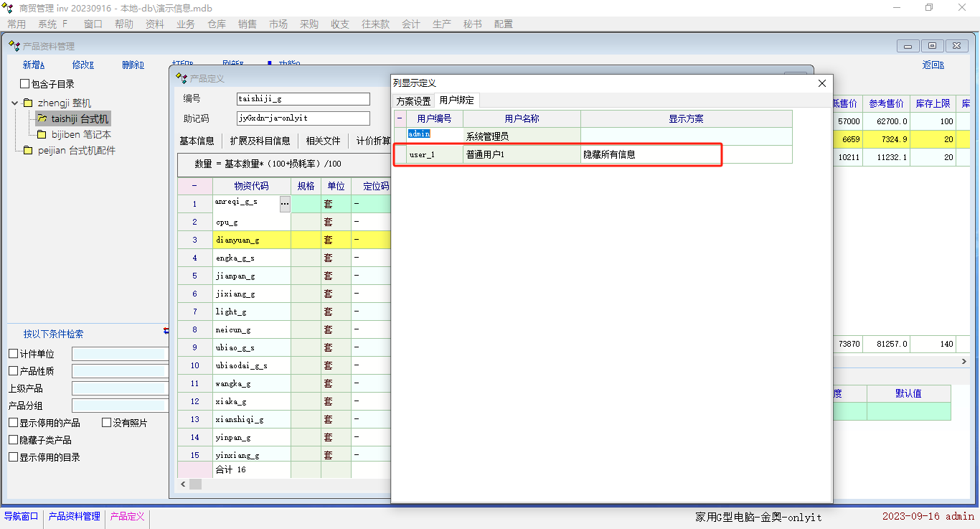Click the peijian 台式机配件 folder icon
This screenshot has width=980, height=529.
click(x=28, y=151)
